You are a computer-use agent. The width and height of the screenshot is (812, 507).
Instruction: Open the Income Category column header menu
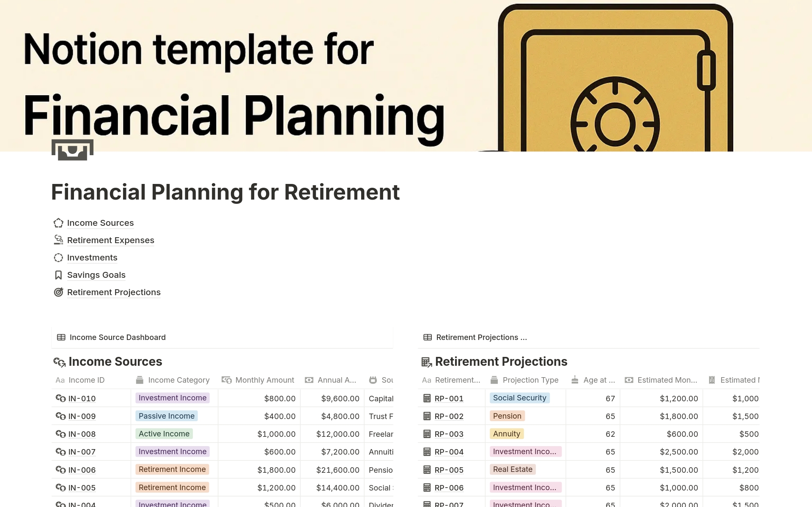click(178, 380)
